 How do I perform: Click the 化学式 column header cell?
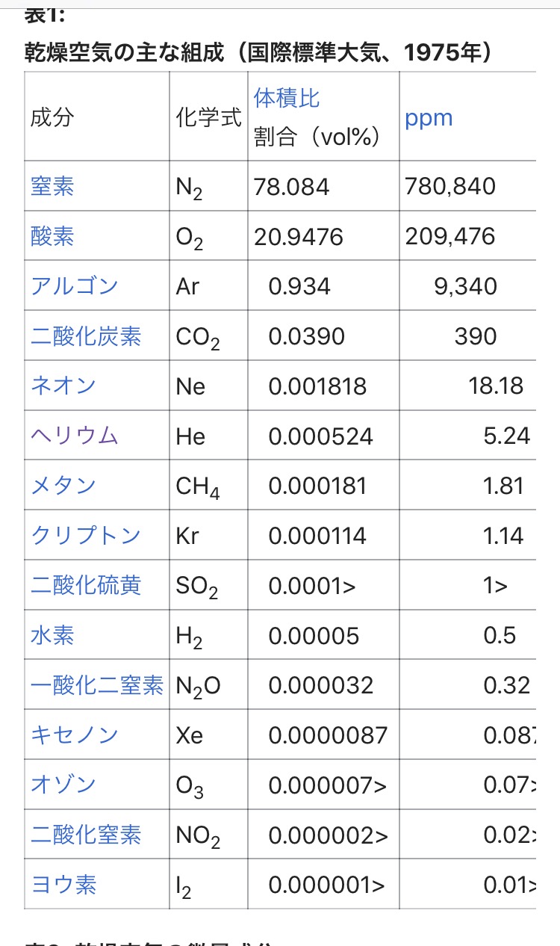(x=208, y=117)
